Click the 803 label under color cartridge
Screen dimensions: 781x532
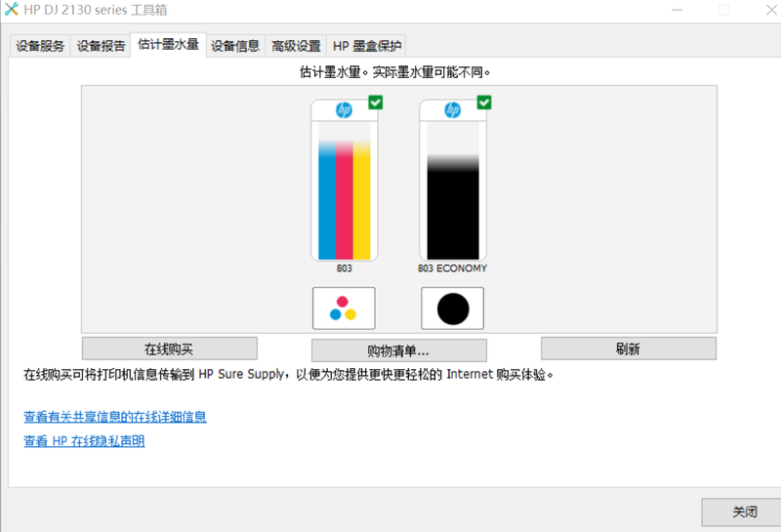click(345, 268)
